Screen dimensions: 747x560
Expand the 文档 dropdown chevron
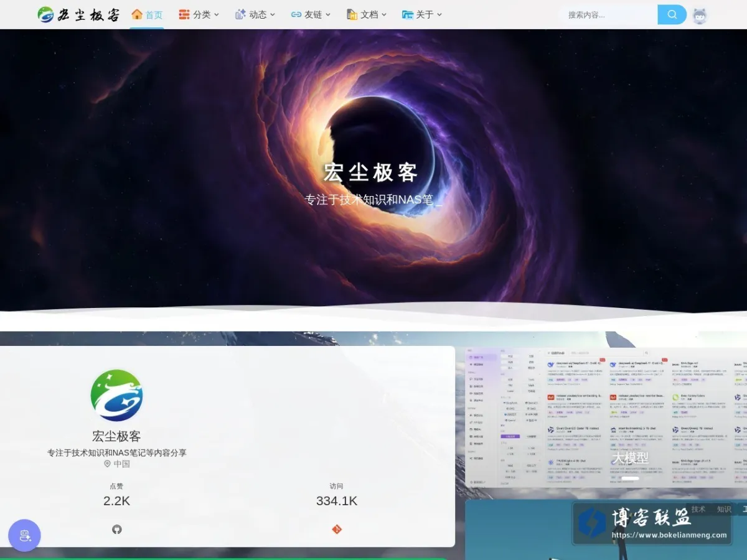point(384,14)
